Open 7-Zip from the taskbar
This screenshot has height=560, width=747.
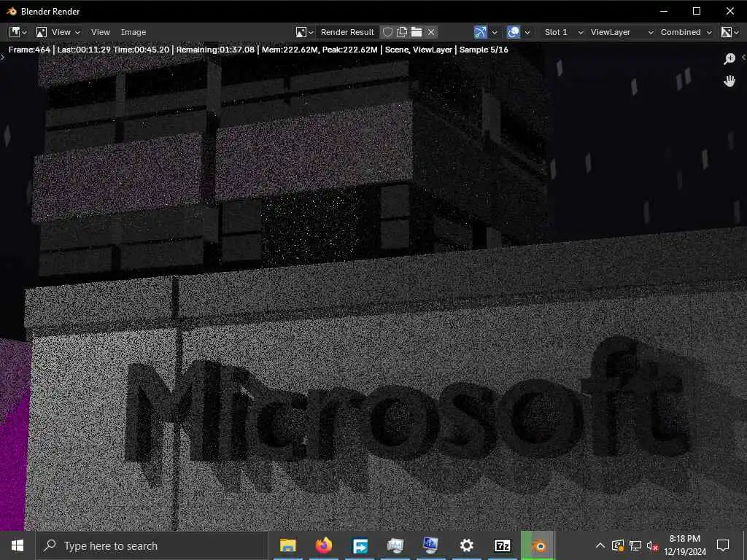pos(503,545)
